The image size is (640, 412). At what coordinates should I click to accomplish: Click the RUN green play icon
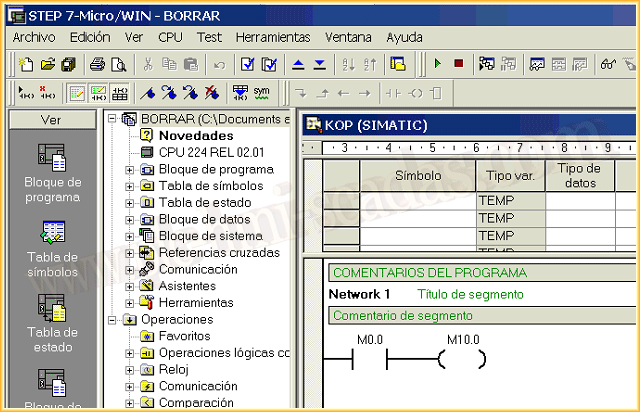click(x=437, y=64)
